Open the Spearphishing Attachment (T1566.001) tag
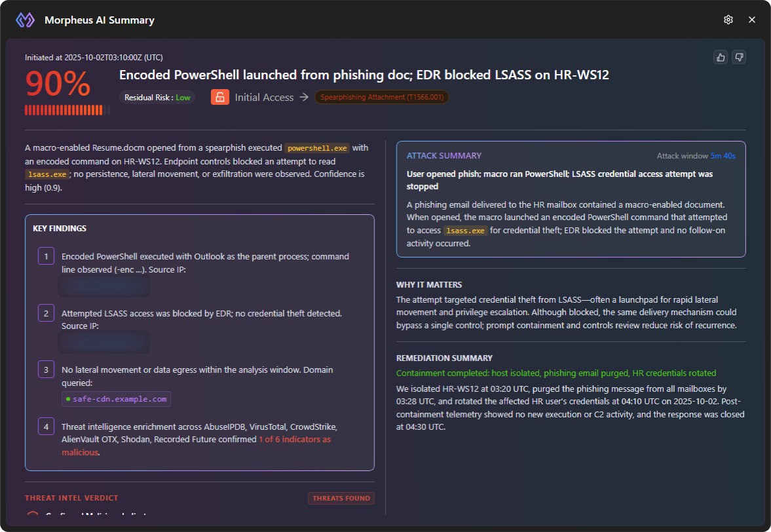Screen dimensions: 771x532 381,98
